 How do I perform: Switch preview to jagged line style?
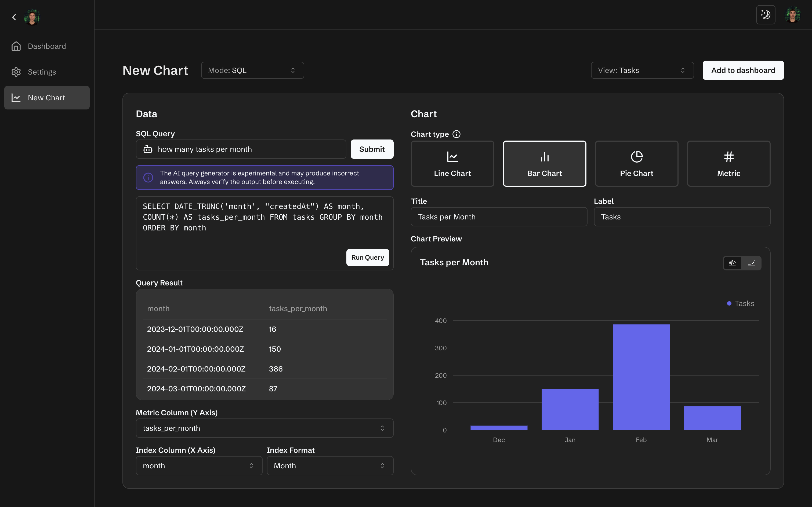[732, 263]
